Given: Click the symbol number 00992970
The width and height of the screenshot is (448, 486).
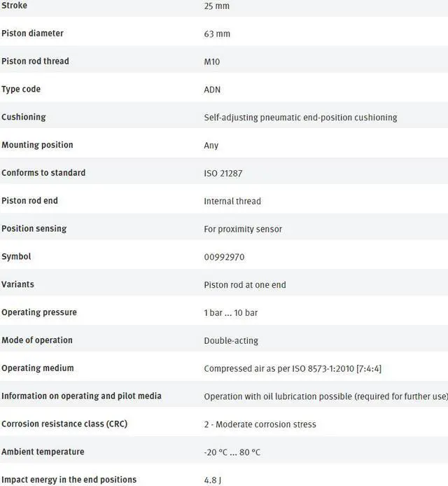Looking at the screenshot, I should point(224,257).
